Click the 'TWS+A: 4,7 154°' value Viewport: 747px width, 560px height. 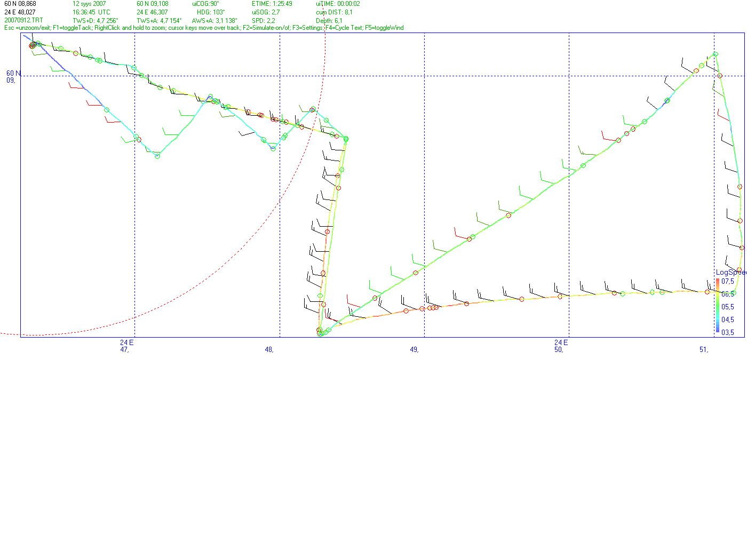159,21
